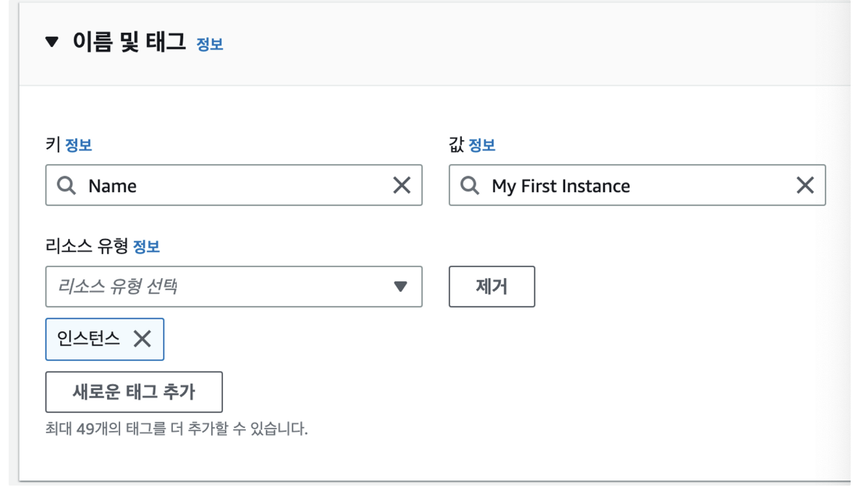Focus the value input with My First Instance
868x493 pixels.
[637, 185]
